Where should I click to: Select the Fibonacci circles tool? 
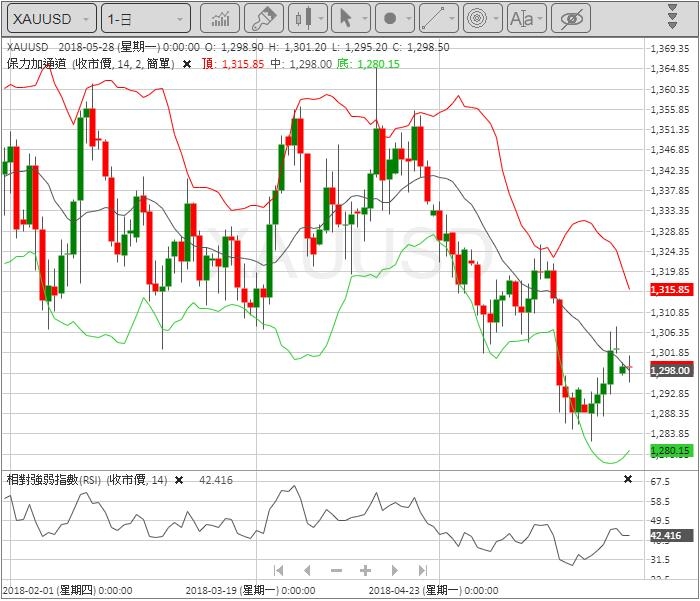[477, 19]
